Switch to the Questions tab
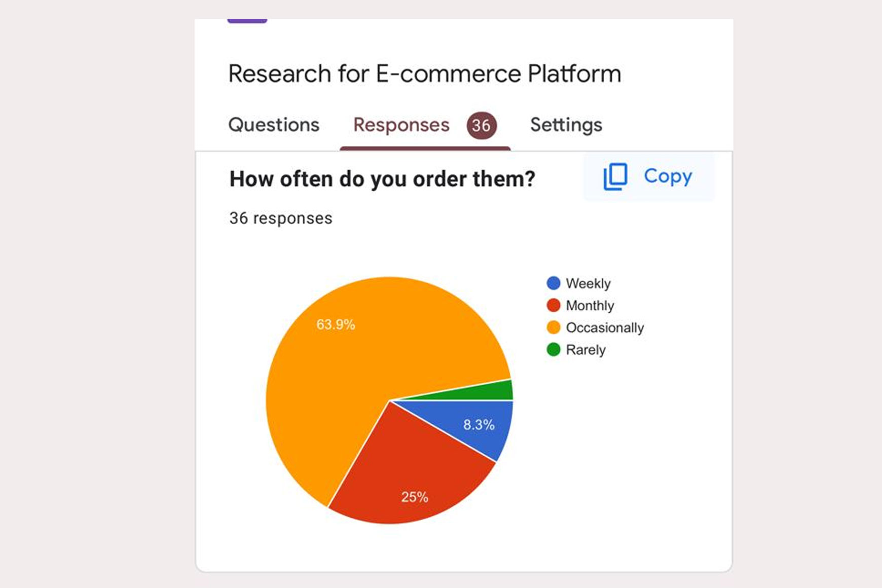The width and height of the screenshot is (882, 588). click(x=274, y=125)
